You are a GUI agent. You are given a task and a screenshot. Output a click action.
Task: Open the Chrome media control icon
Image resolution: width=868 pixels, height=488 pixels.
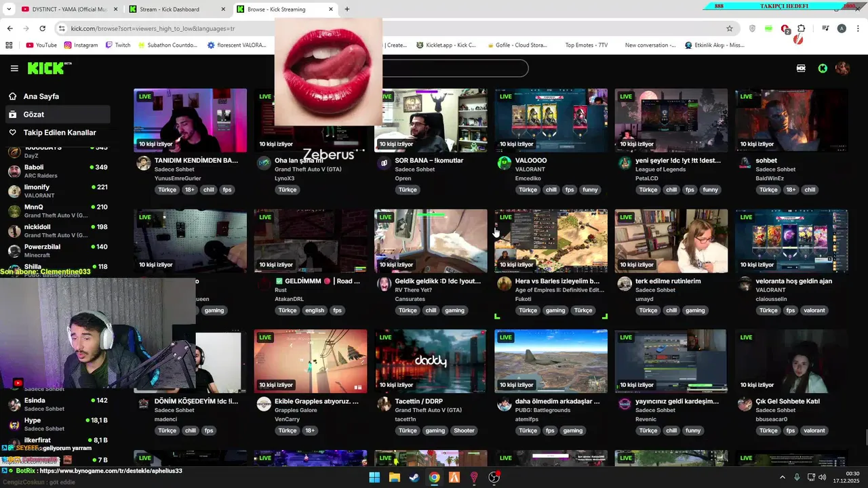coord(825,28)
